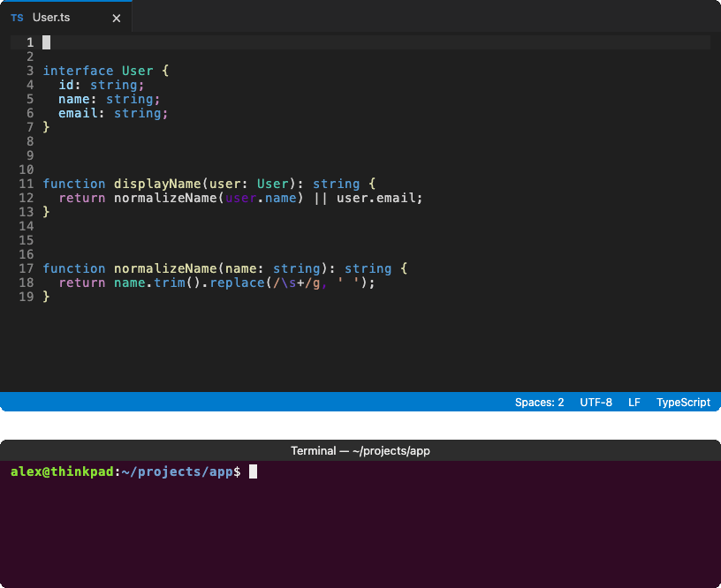Viewport: 721px width, 588px height.
Task: Click closing brace on line 7
Action: tap(46, 127)
